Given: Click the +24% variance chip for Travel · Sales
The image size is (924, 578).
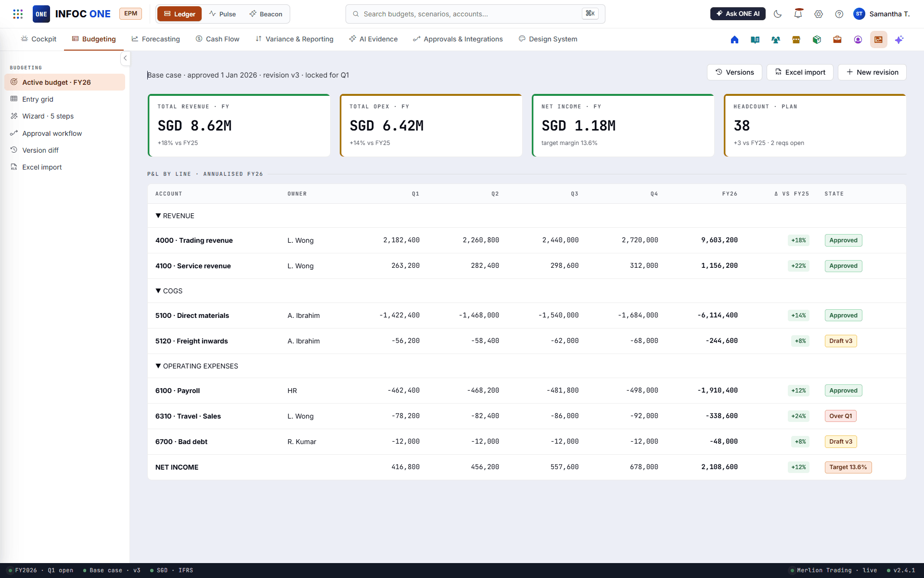Looking at the screenshot, I should click(x=798, y=416).
